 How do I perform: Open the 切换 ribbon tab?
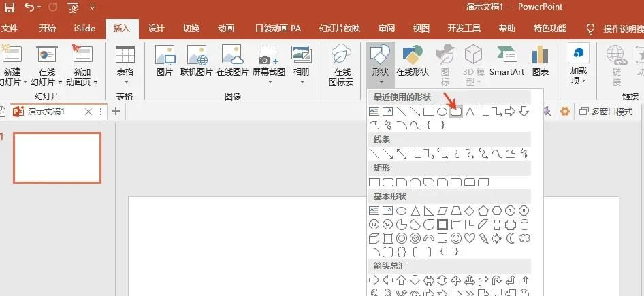coord(191,29)
